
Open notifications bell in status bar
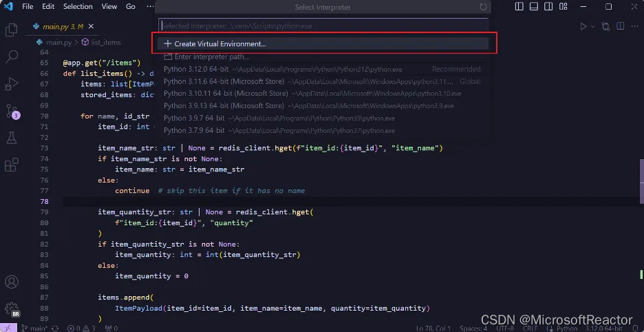tap(635, 329)
